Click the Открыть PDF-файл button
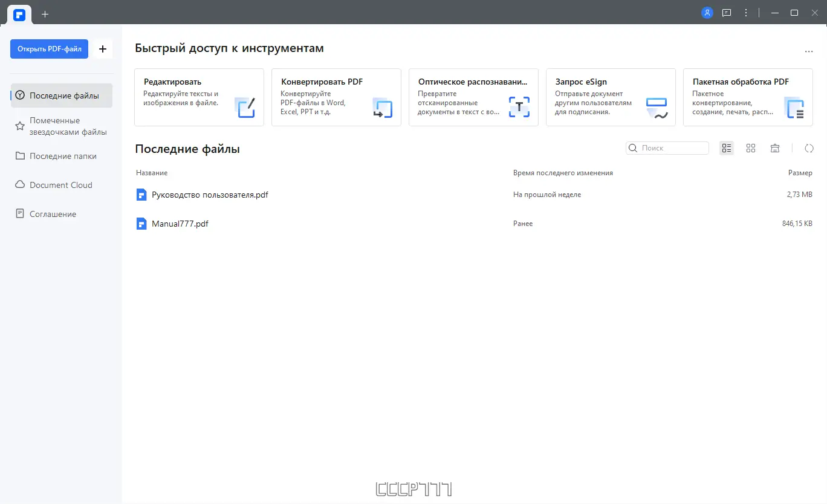 click(50, 49)
